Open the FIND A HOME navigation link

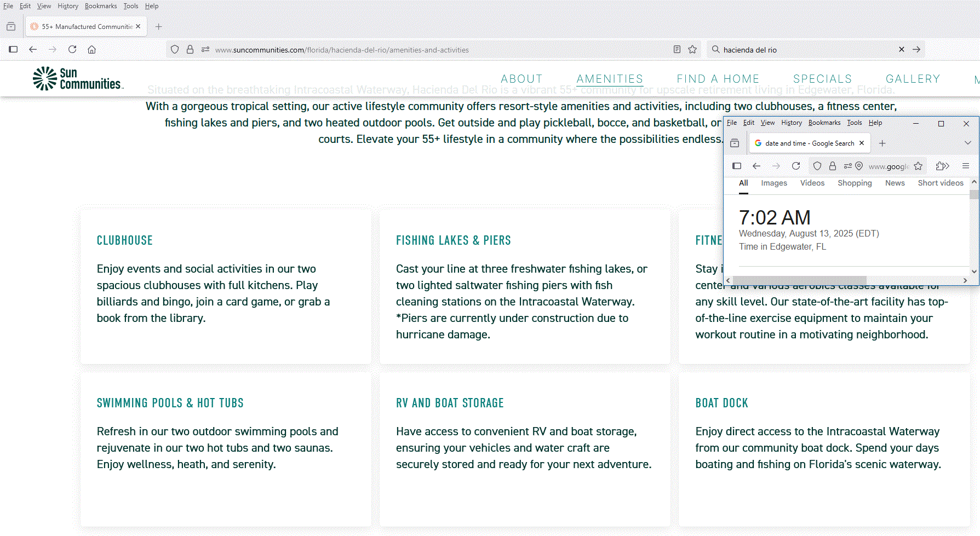[718, 79]
